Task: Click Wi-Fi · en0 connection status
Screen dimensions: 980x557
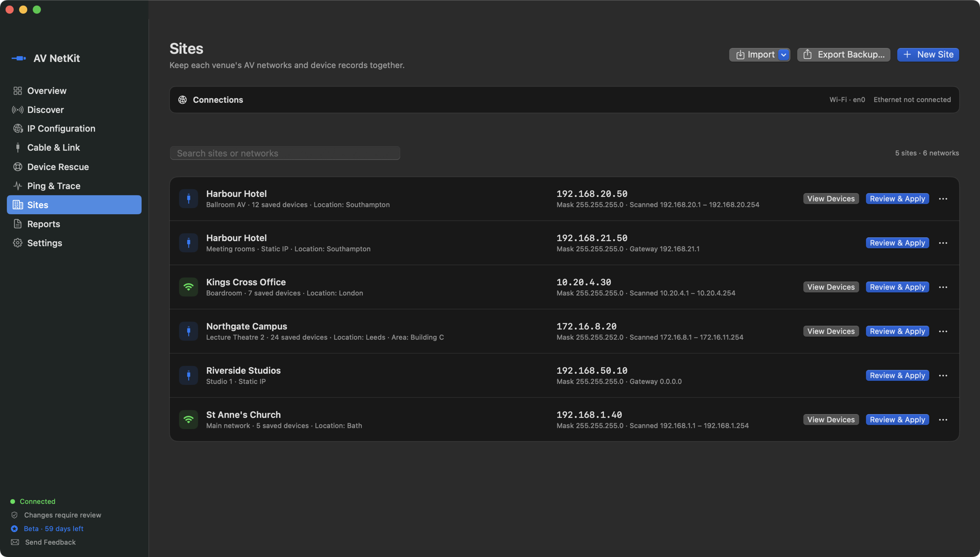Action: point(847,99)
